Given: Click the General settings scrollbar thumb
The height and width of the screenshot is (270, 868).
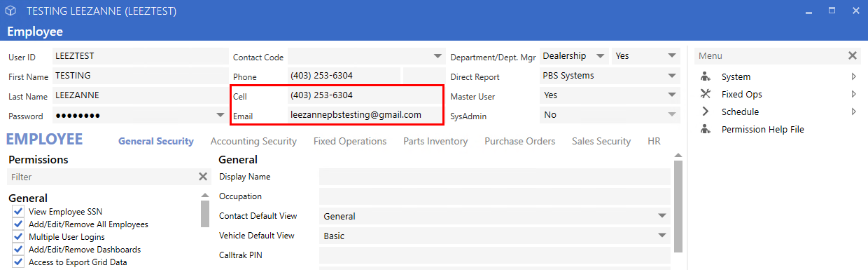Looking at the screenshot, I should (678, 206).
